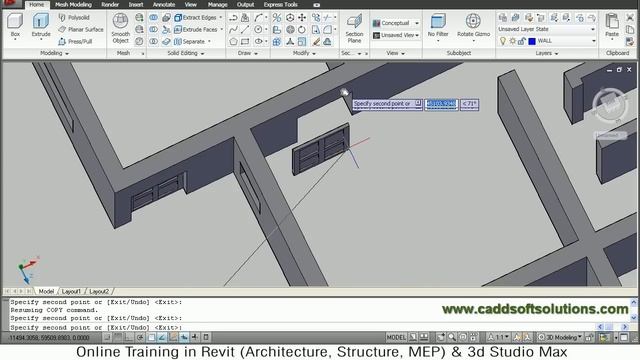Click the Rotate Gizmo tool
The image size is (640, 360).
tap(473, 25)
